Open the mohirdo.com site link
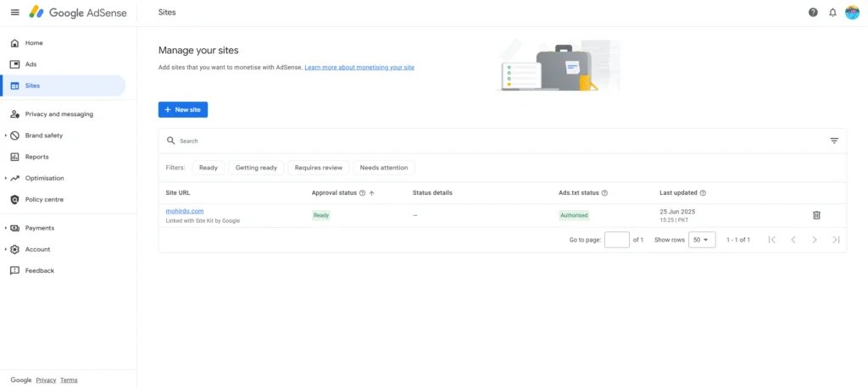Viewport: 868px width, 388px height. [184, 211]
